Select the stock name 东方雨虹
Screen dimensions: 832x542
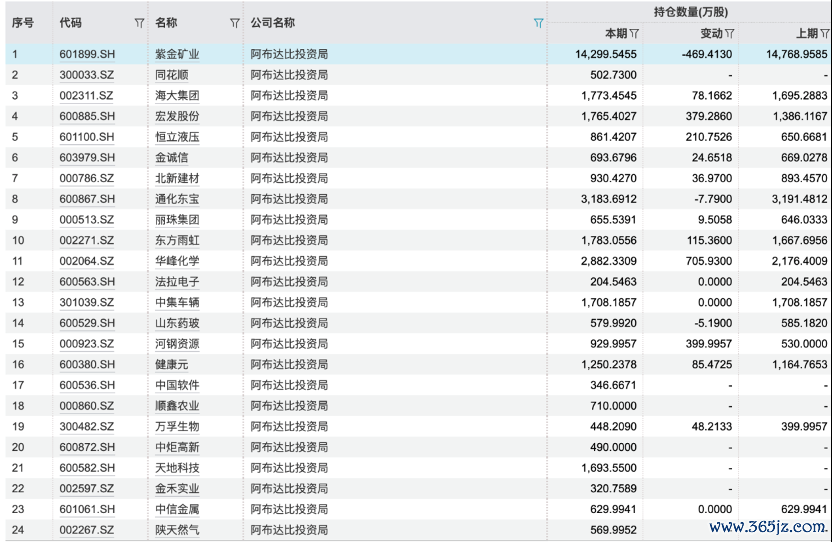click(177, 240)
